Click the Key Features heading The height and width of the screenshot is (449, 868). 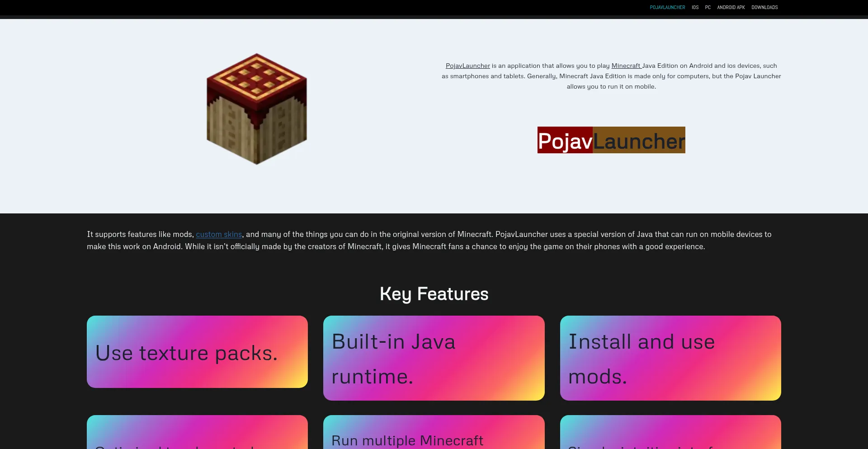tap(434, 294)
